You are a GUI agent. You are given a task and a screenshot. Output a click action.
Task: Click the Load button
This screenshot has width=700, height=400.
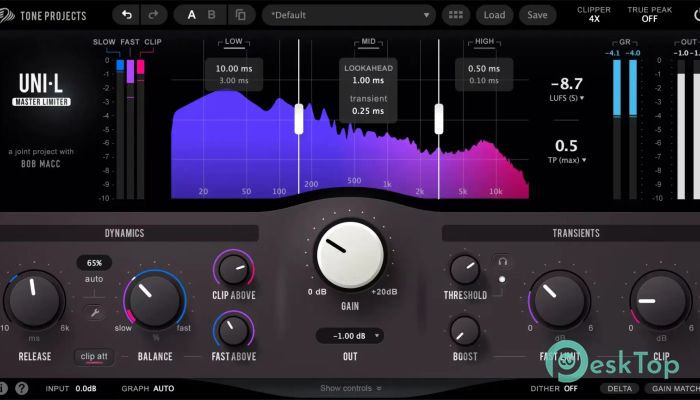click(494, 15)
